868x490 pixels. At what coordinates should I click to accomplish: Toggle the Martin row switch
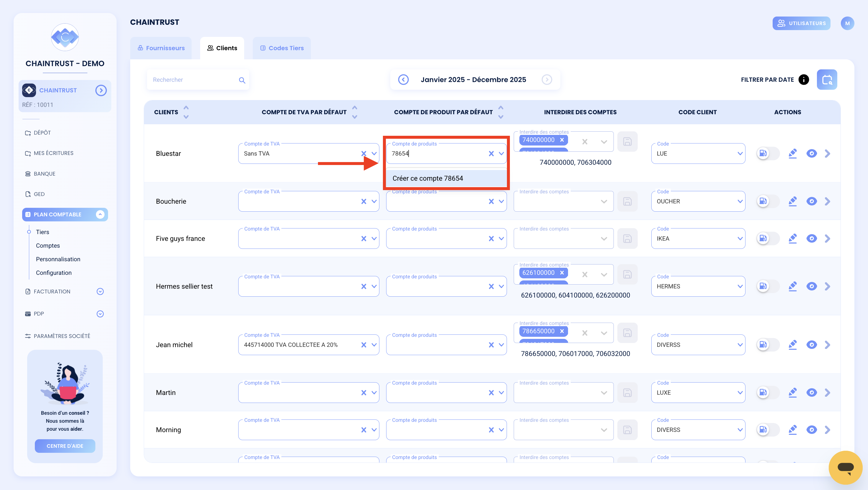768,392
